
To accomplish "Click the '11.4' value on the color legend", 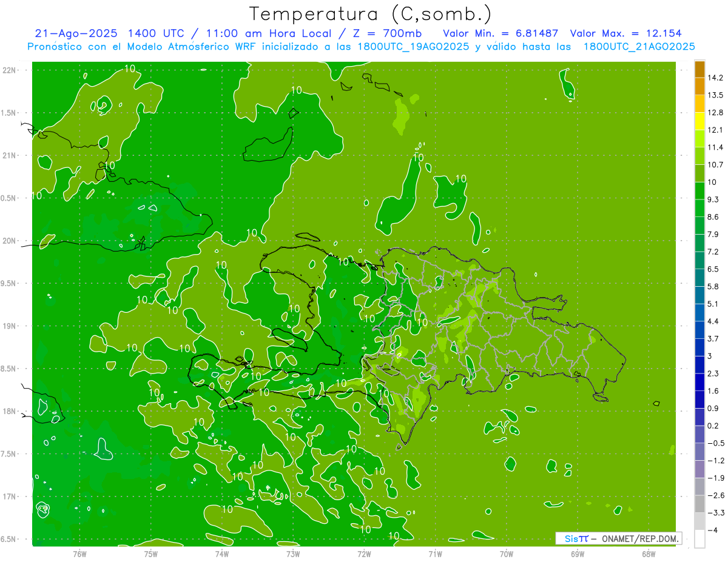I will (716, 147).
